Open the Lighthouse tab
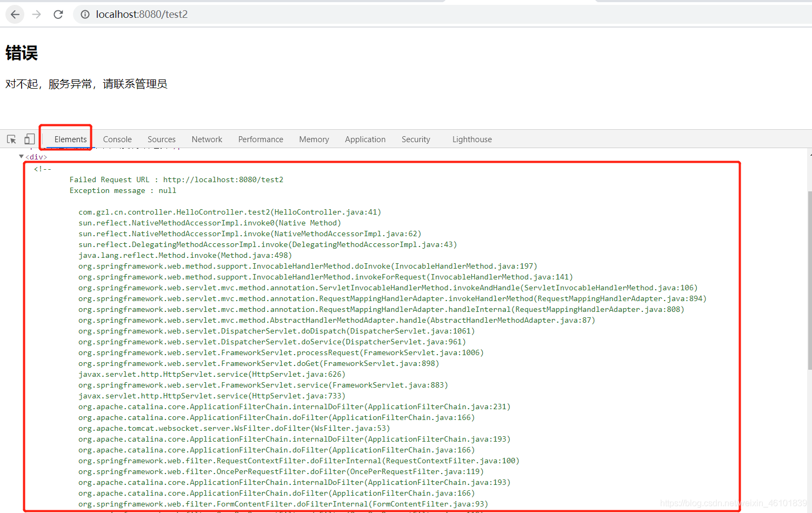812x513 pixels. tap(472, 139)
